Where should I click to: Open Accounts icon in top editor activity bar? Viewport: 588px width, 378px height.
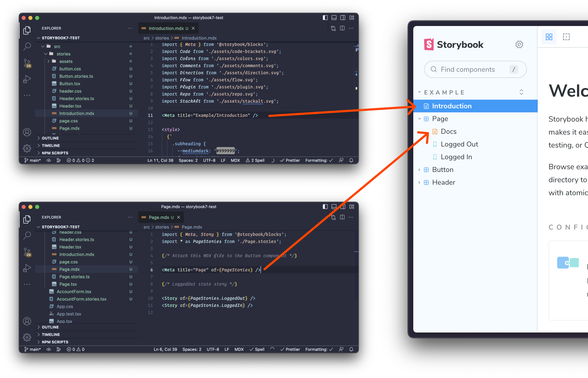coord(27,132)
